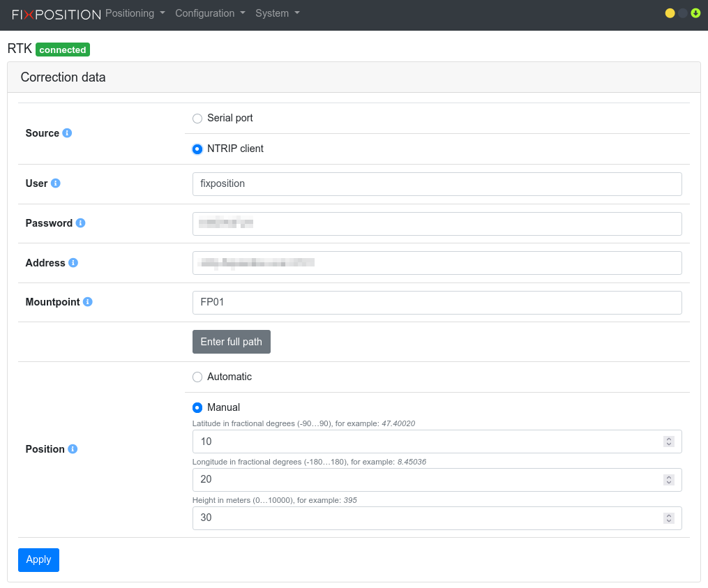Click the yellow status indicator in navbar
Viewport: 708px width, 588px height.
[670, 13]
